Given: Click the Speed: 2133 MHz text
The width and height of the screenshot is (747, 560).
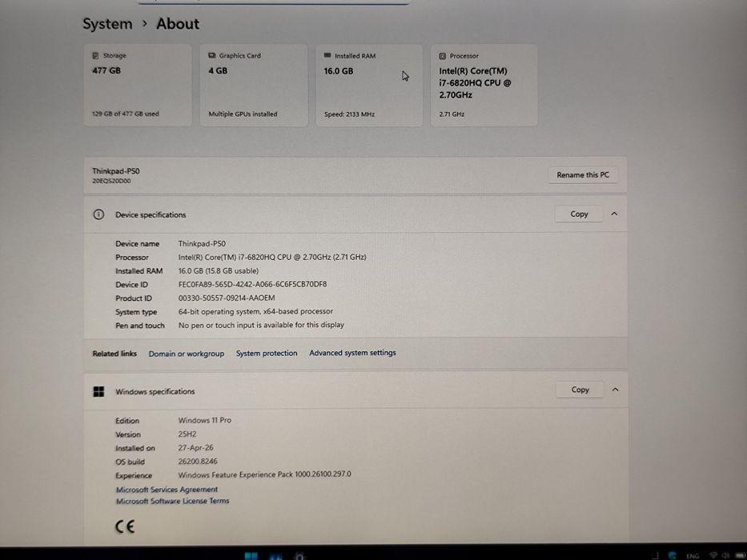Looking at the screenshot, I should tap(349, 114).
